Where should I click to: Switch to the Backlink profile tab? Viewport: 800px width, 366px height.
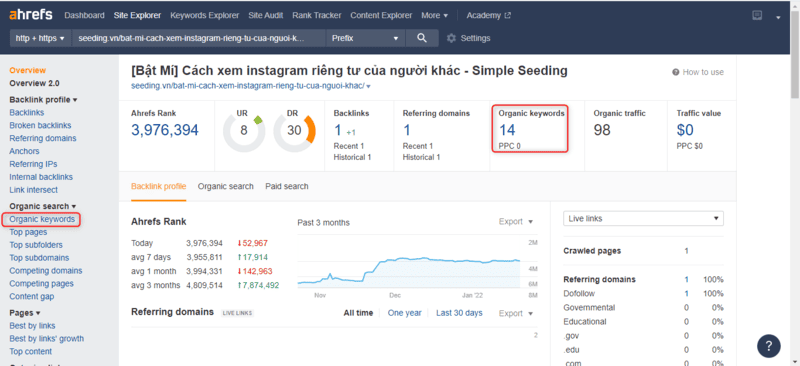(x=159, y=186)
